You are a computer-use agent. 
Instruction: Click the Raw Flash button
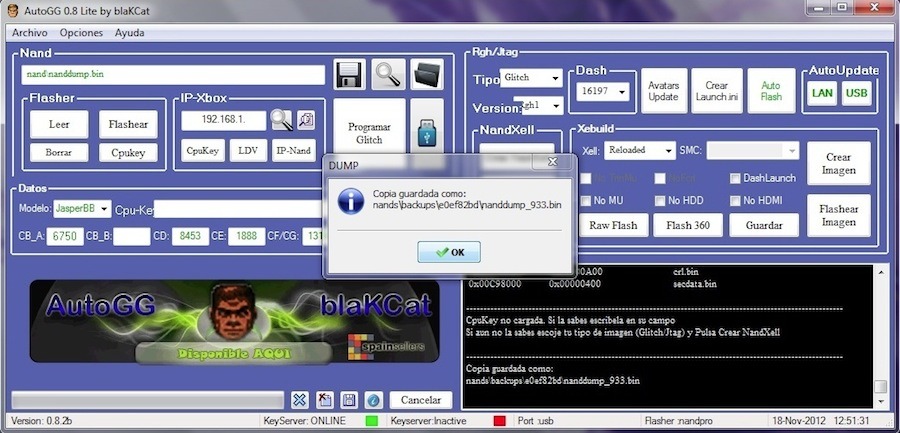tap(613, 225)
